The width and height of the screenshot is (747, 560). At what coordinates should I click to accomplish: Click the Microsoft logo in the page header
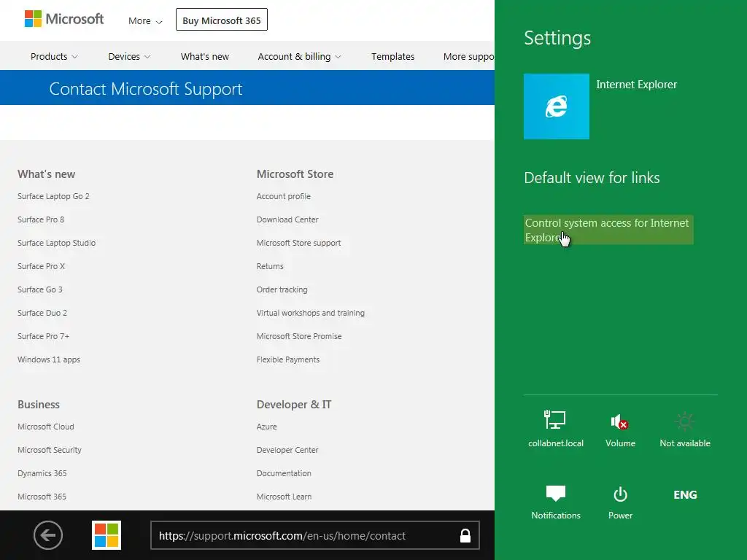click(64, 19)
